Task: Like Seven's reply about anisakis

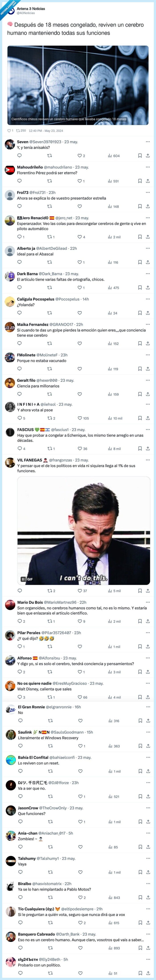Action: (80, 156)
